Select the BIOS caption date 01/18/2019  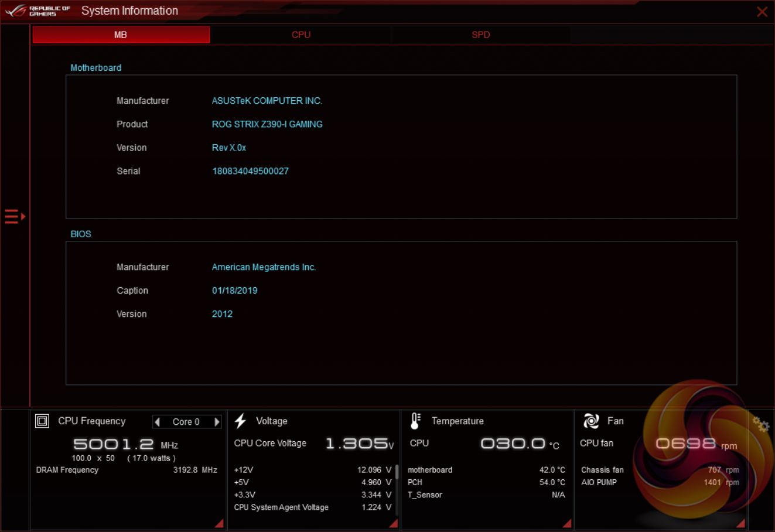235,291
